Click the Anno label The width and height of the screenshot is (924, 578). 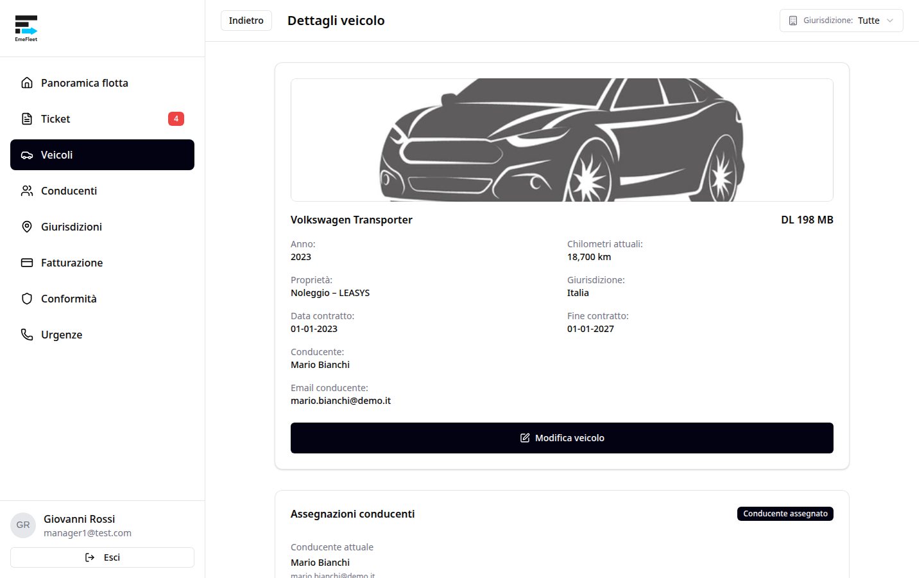[304, 244]
